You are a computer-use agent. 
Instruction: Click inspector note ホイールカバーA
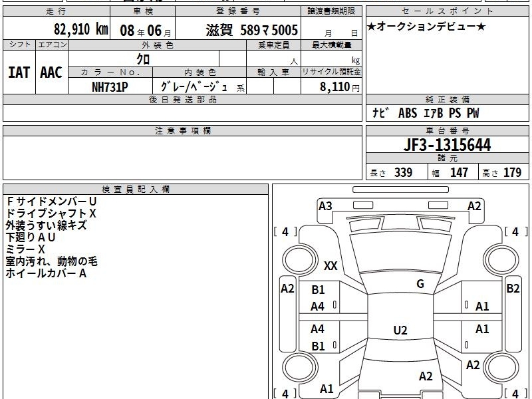click(x=46, y=273)
